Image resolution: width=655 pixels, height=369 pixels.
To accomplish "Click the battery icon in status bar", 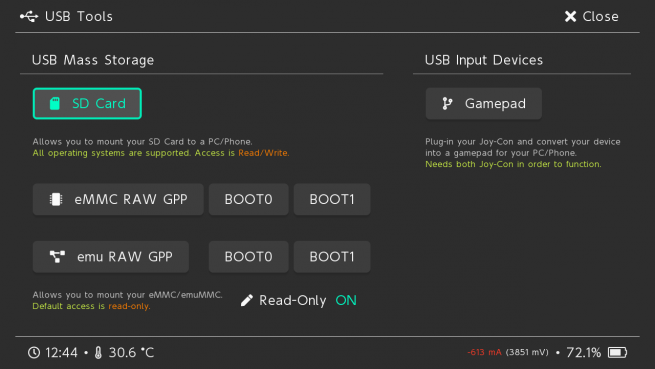I will click(x=617, y=352).
